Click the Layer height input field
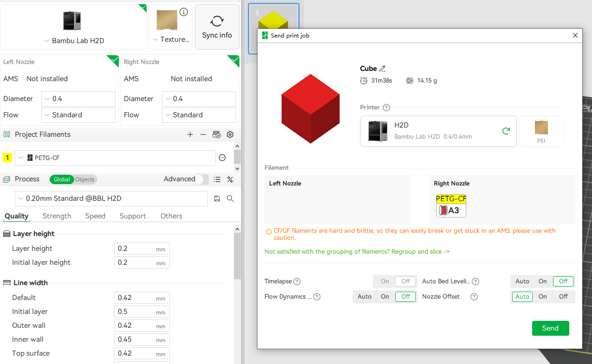This screenshot has height=364, width=592. (x=142, y=249)
